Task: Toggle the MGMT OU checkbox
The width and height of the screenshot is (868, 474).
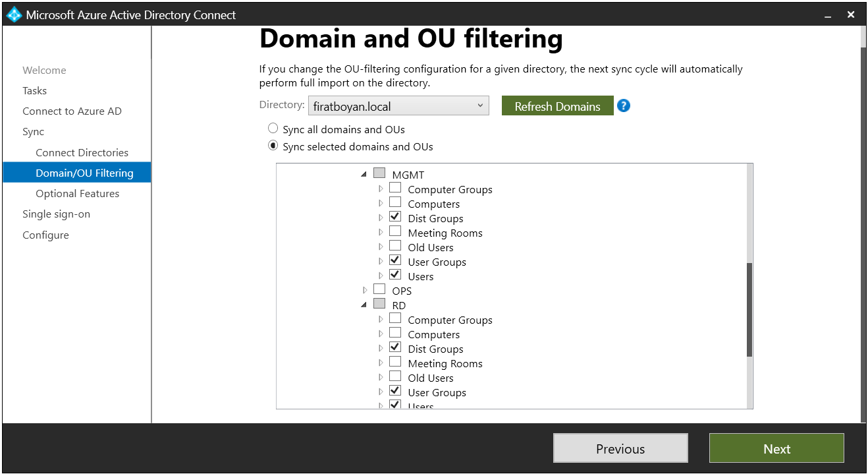Action: click(379, 173)
